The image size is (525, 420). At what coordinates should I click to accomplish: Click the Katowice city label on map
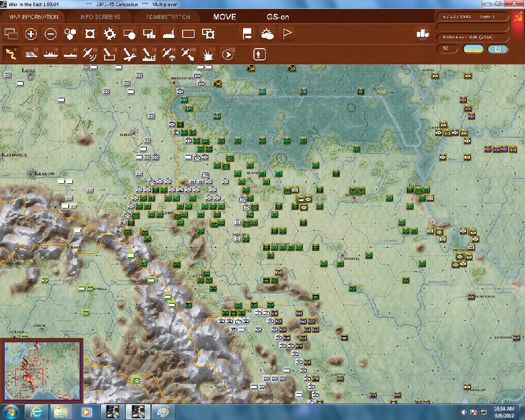point(14,155)
